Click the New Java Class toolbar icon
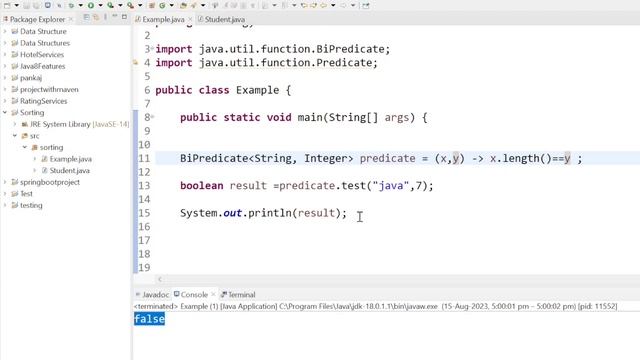 [162, 5]
